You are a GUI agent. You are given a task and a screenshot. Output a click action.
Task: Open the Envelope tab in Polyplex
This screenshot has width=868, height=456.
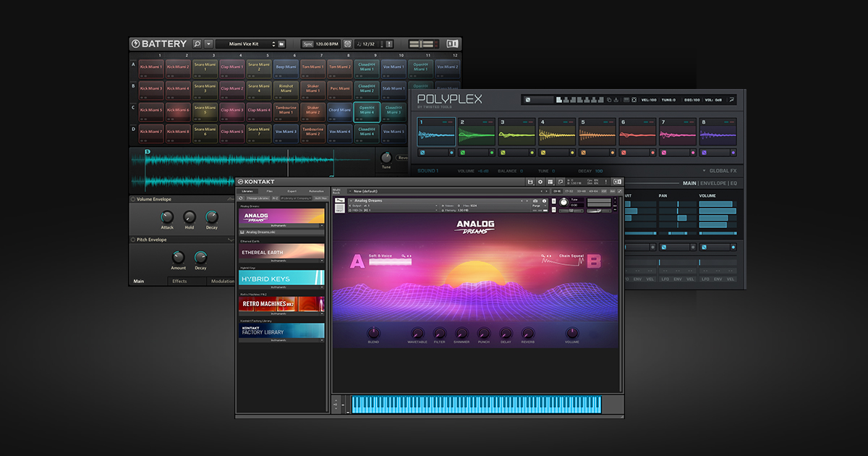712,184
